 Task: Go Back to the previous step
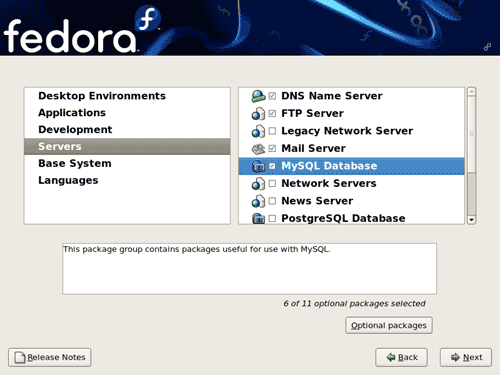[x=401, y=357]
